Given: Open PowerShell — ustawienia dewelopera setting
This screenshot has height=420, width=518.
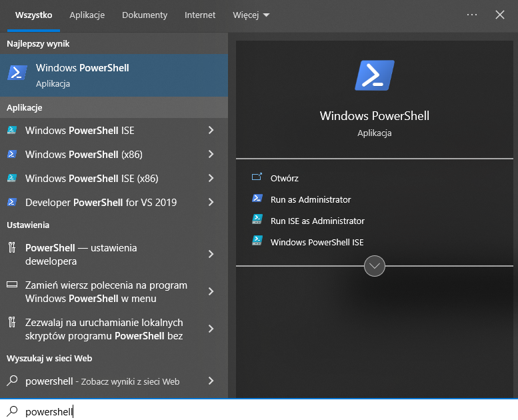Looking at the screenshot, I should [100, 254].
